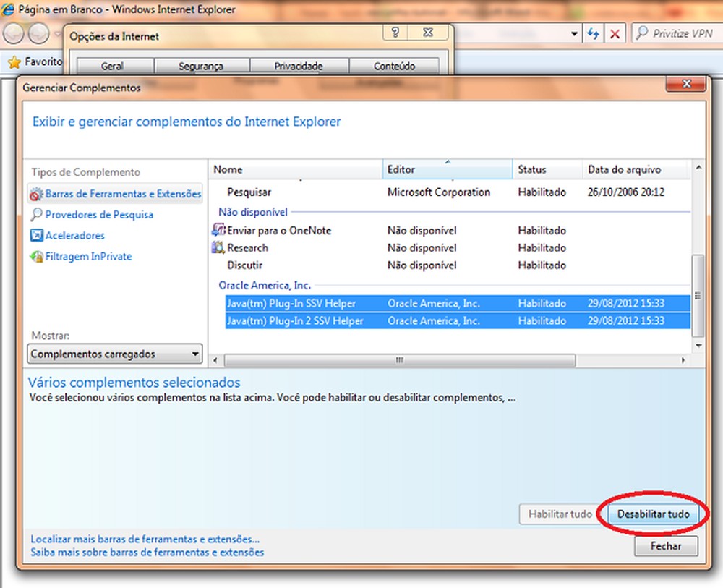Click the refresh icon next to the address bar

[592, 33]
